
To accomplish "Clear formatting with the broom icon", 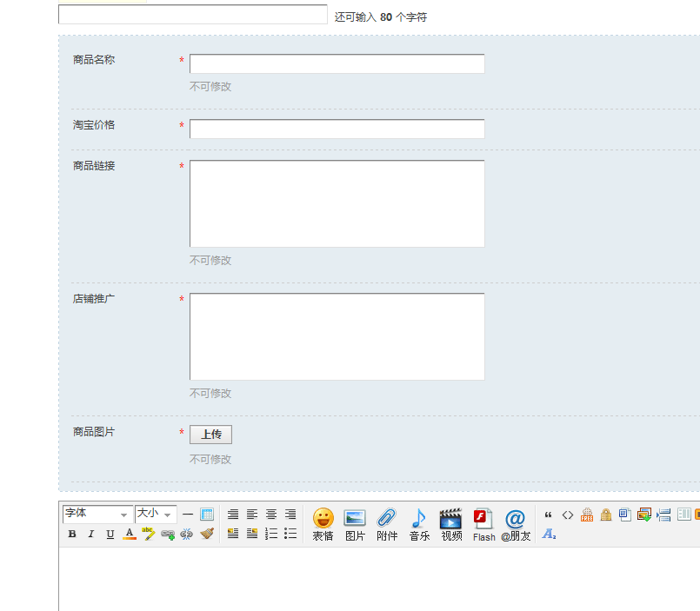I will [x=207, y=534].
